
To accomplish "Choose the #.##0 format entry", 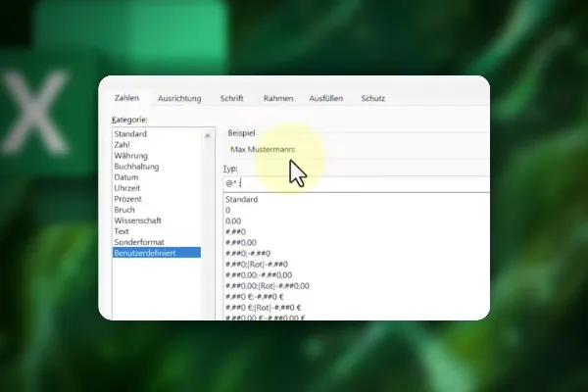I will 357,232.
